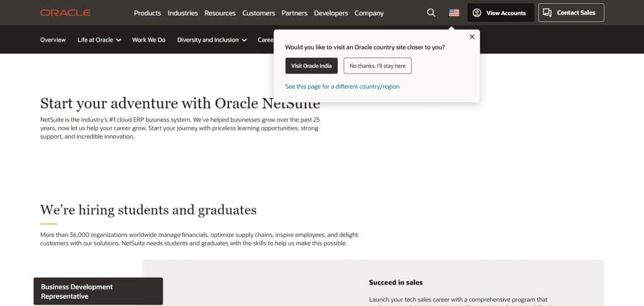Image resolution: width=644 pixels, height=306 pixels.
Task: Click the hiring students and graduates heading
Action: pos(148,210)
